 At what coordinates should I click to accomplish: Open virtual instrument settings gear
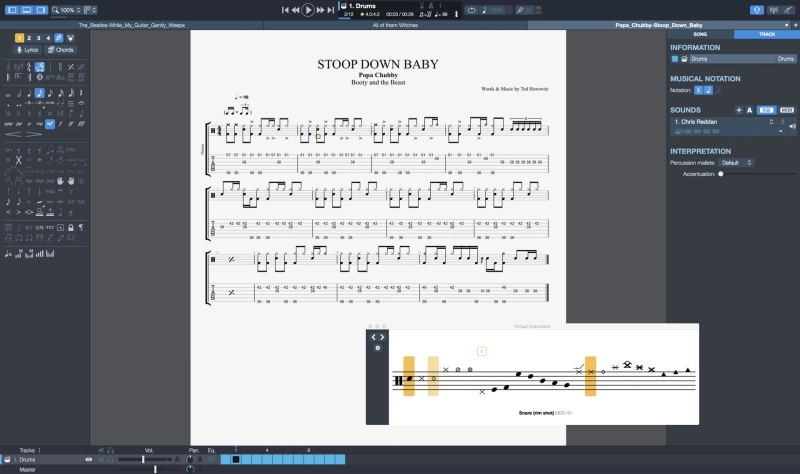(x=378, y=348)
